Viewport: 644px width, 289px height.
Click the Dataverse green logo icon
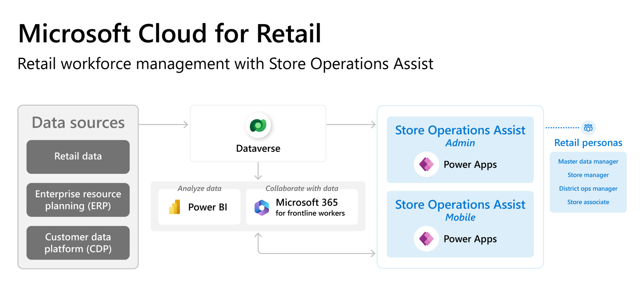[258, 126]
